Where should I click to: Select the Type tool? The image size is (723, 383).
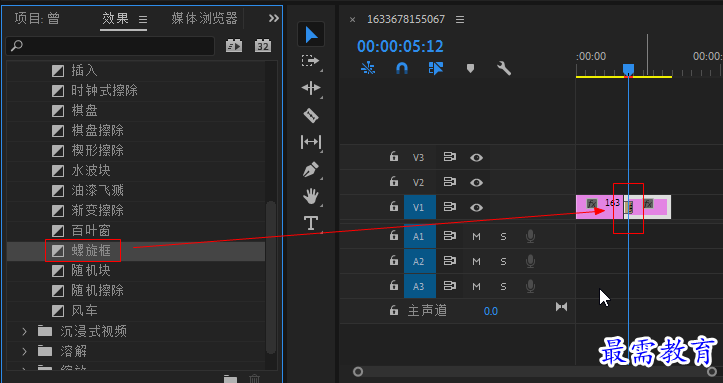tap(311, 223)
